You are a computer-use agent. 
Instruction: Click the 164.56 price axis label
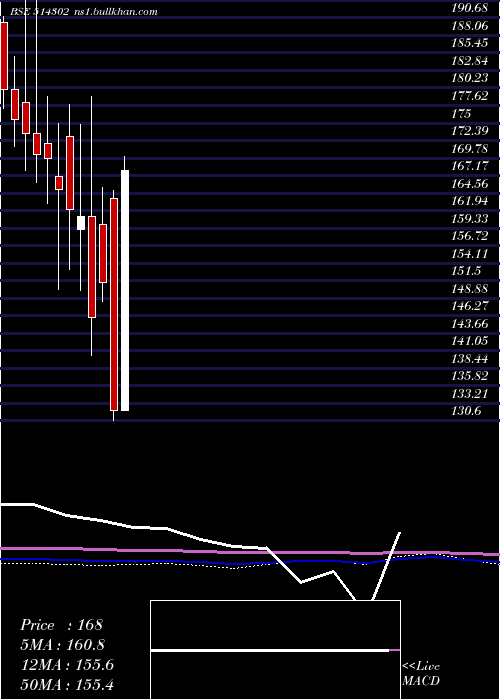[x=470, y=183]
